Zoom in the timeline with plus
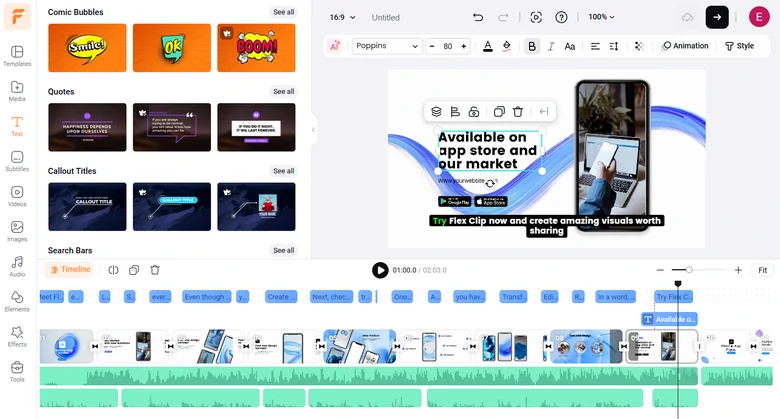780x419 pixels. click(738, 270)
